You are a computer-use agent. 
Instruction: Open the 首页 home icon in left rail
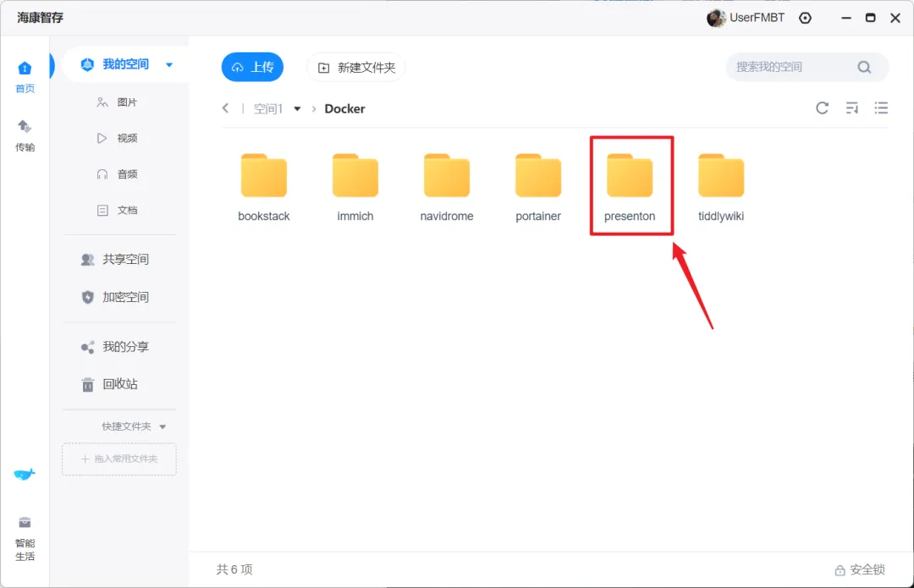tap(25, 77)
